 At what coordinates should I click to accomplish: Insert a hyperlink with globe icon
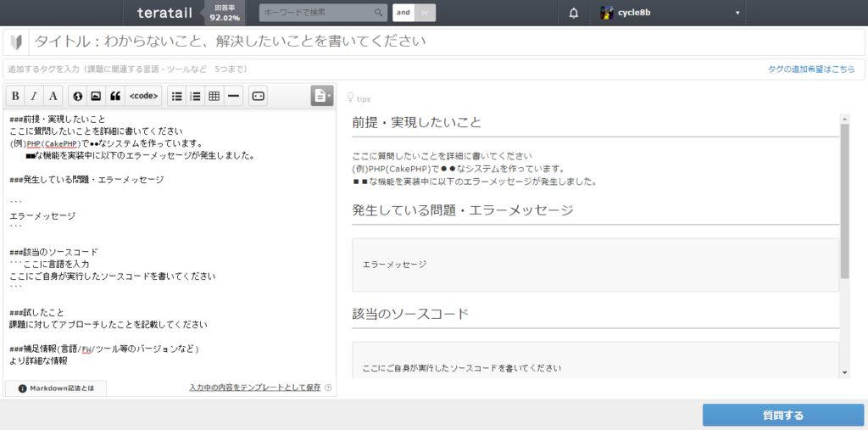(77, 96)
